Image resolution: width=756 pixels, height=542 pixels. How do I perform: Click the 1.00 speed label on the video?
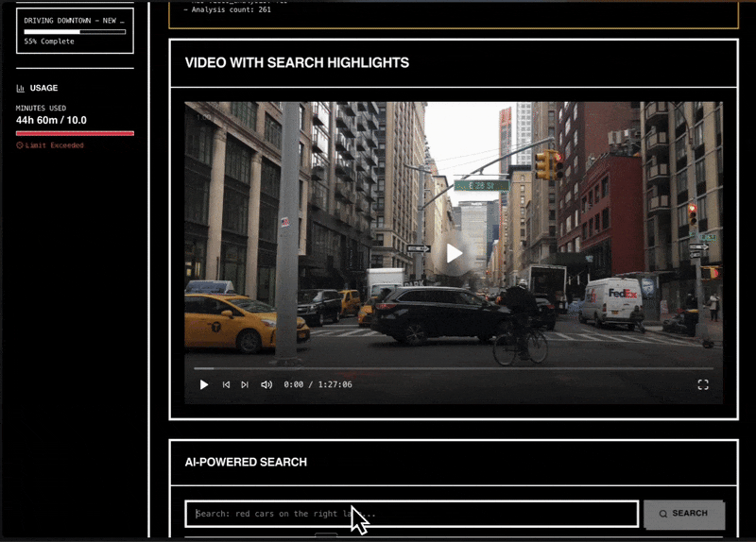tap(204, 116)
